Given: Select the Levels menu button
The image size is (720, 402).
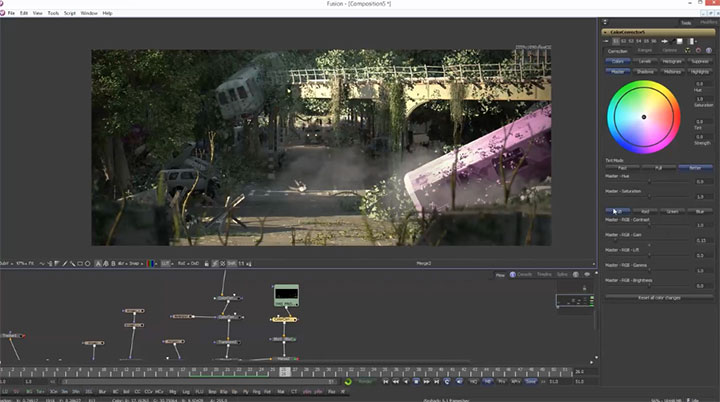Looking at the screenshot, I should (x=645, y=61).
